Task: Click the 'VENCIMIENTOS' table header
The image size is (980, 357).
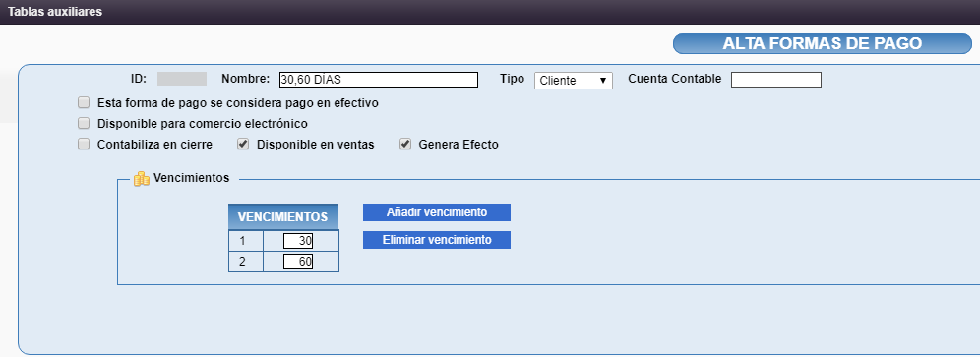Action: 283,217
